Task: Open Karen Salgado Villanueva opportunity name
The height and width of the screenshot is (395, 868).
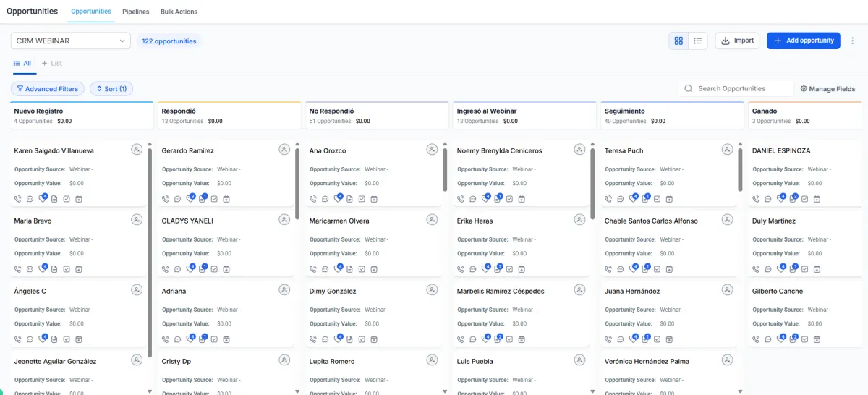Action: (54, 150)
